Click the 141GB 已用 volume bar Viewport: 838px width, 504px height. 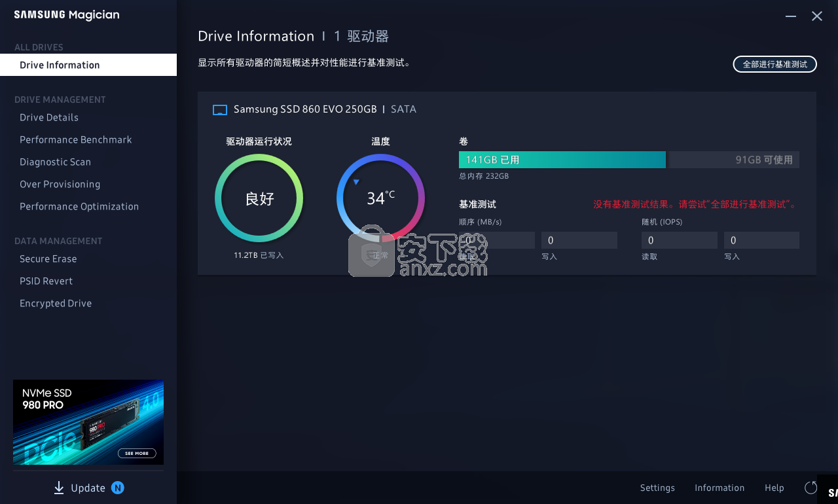click(562, 160)
